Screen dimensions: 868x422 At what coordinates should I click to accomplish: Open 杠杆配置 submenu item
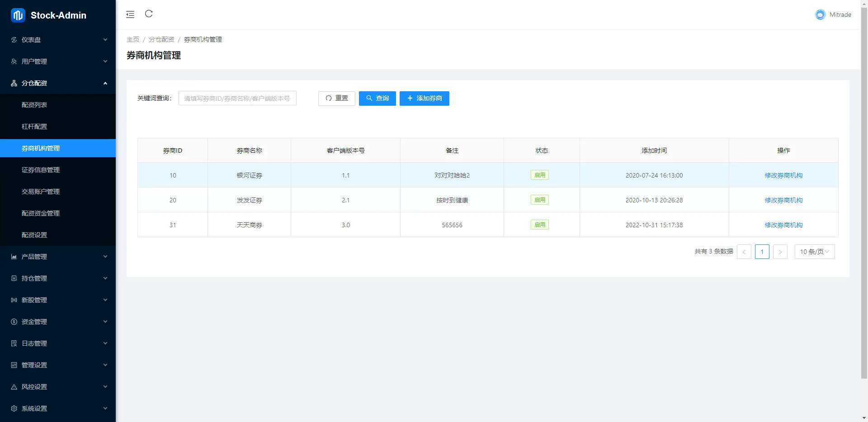[58, 127]
